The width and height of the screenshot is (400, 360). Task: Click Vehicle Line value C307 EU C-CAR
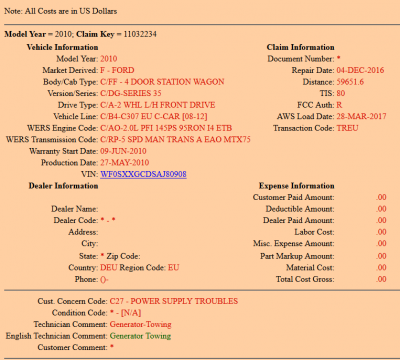tap(148, 117)
